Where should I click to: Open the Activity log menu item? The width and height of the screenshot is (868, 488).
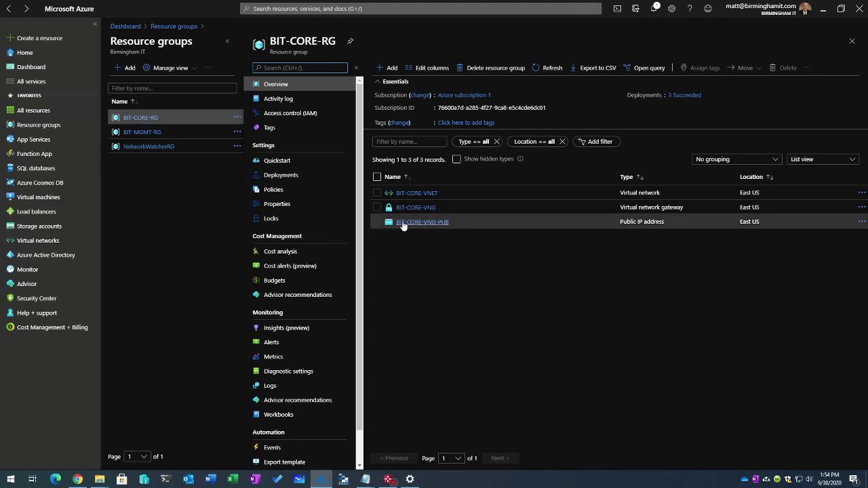click(x=278, y=99)
